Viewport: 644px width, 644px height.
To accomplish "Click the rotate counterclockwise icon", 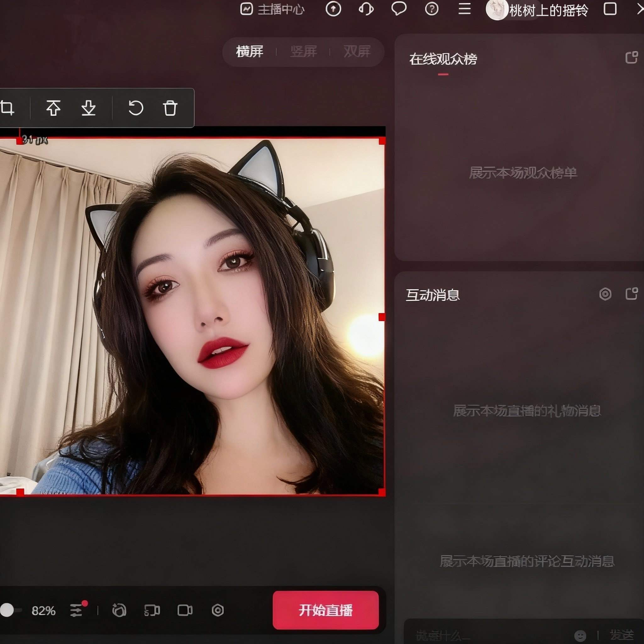I will coord(136,108).
